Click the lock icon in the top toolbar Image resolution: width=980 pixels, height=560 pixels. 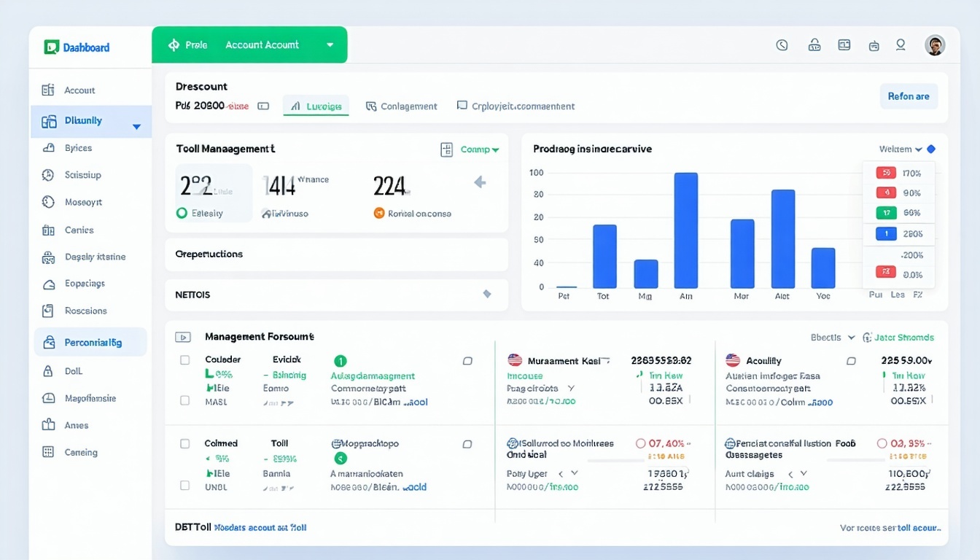click(814, 44)
